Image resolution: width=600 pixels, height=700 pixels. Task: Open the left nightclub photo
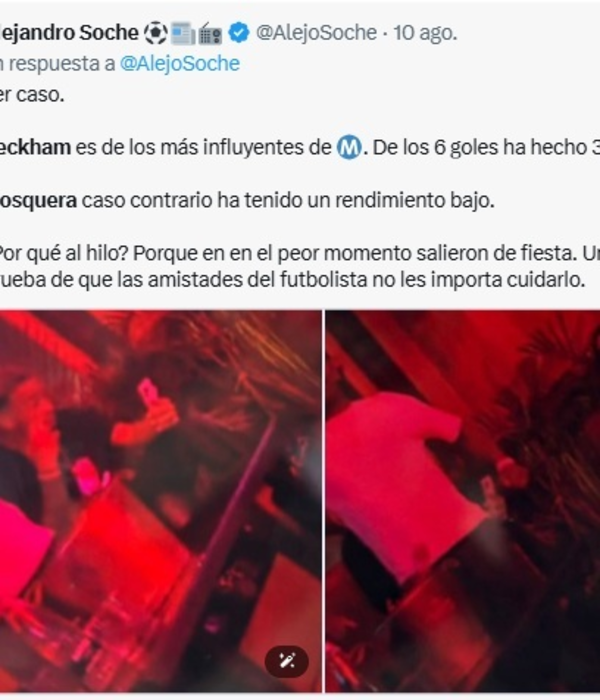161,501
